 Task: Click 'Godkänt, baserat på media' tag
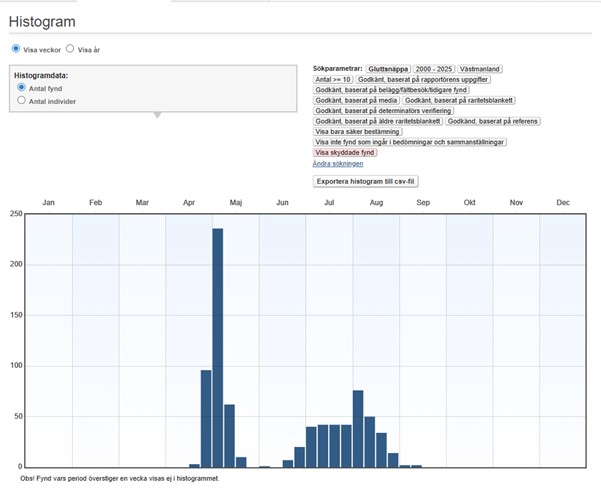pos(356,100)
